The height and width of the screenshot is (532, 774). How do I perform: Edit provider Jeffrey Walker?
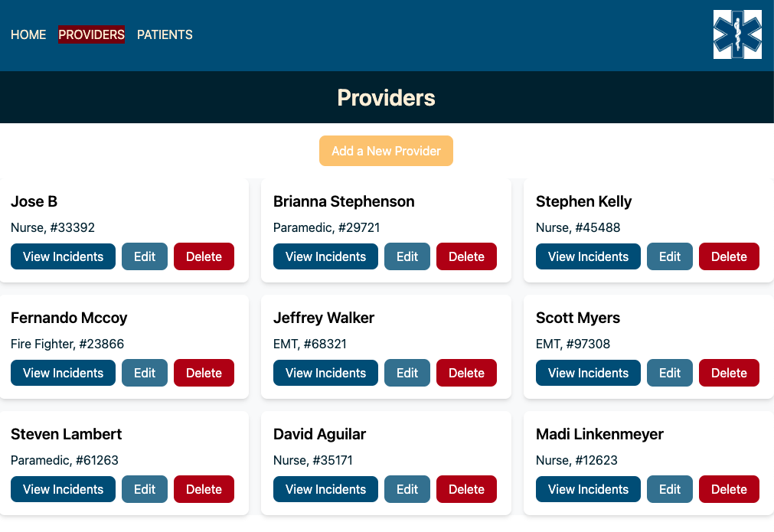pos(407,373)
